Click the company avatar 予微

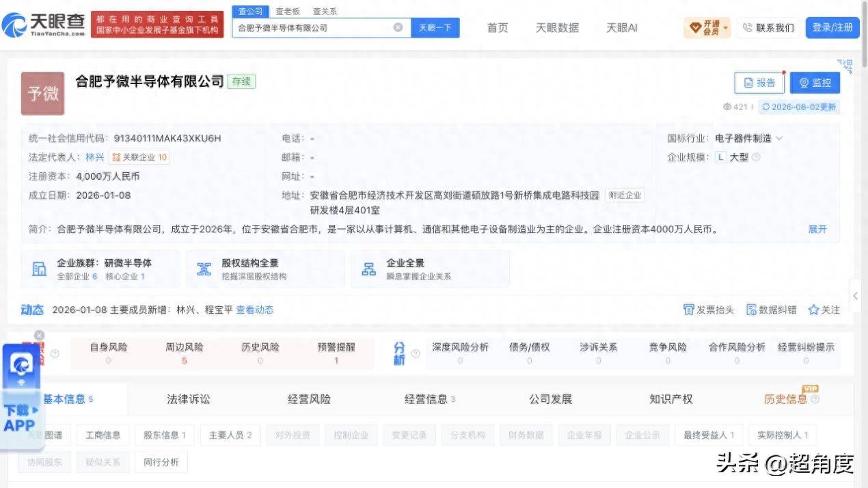42,93
